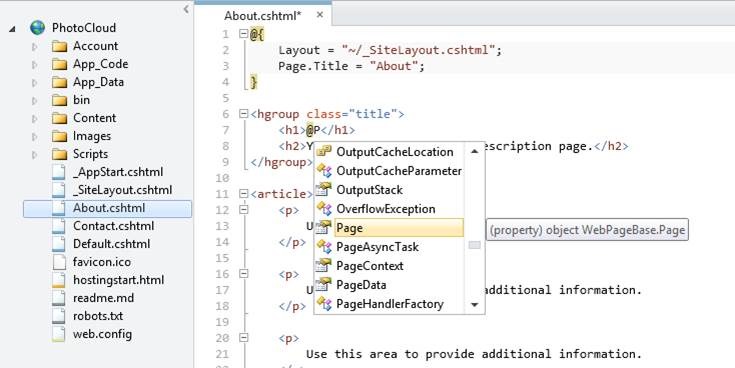The image size is (735, 368).
Task: Place cursor after @P on line 7
Action: click(x=320, y=130)
